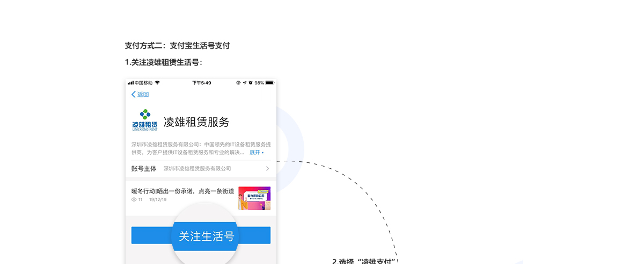
Task: Click the eye view-count icon under article
Action: [x=134, y=199]
